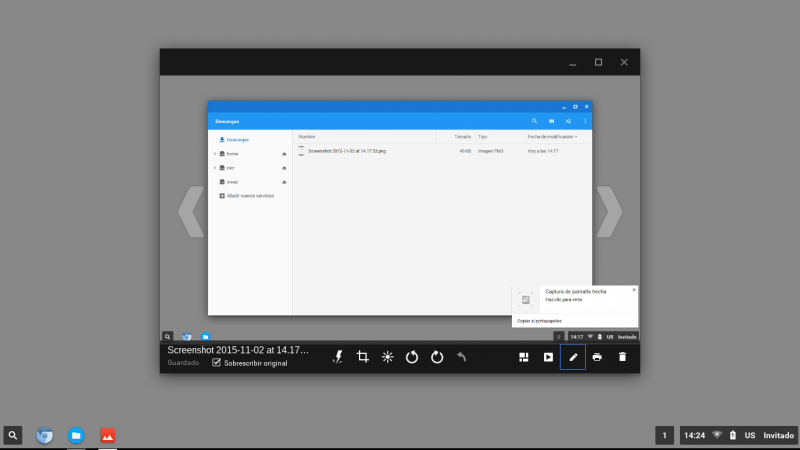The height and width of the screenshot is (450, 800).
Task: Close the Gallery window
Action: click(x=624, y=62)
